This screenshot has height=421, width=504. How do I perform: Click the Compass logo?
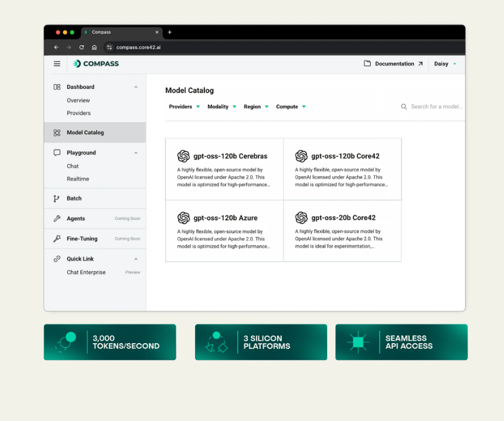point(96,64)
